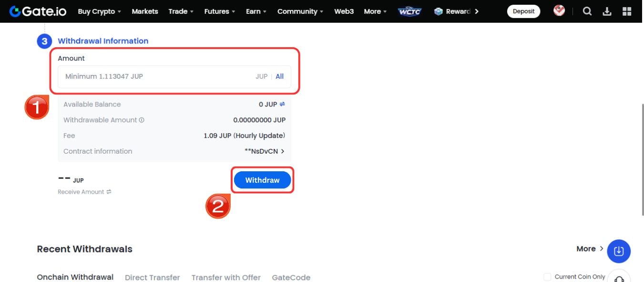This screenshot has height=282, width=644.
Task: Switch to Direct Transfer tab
Action: [x=152, y=277]
